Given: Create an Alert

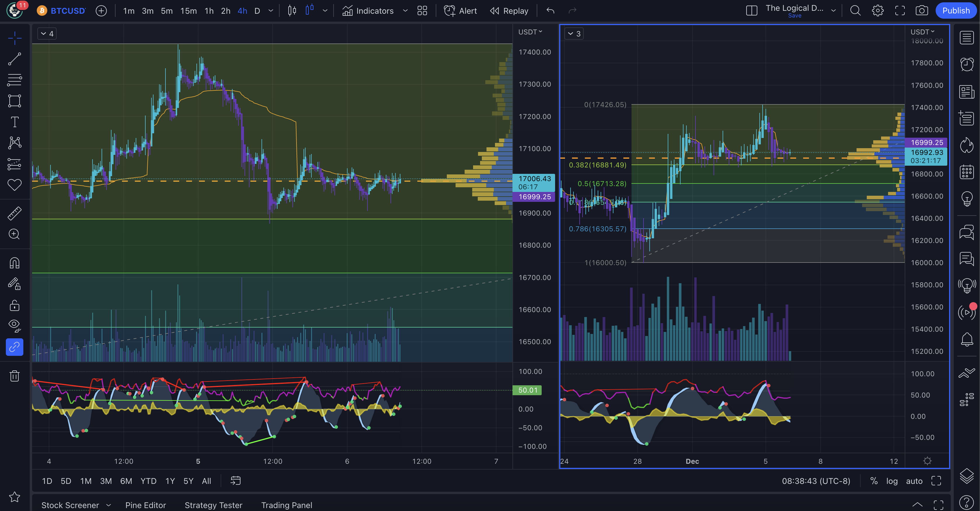Looking at the screenshot, I should [460, 10].
